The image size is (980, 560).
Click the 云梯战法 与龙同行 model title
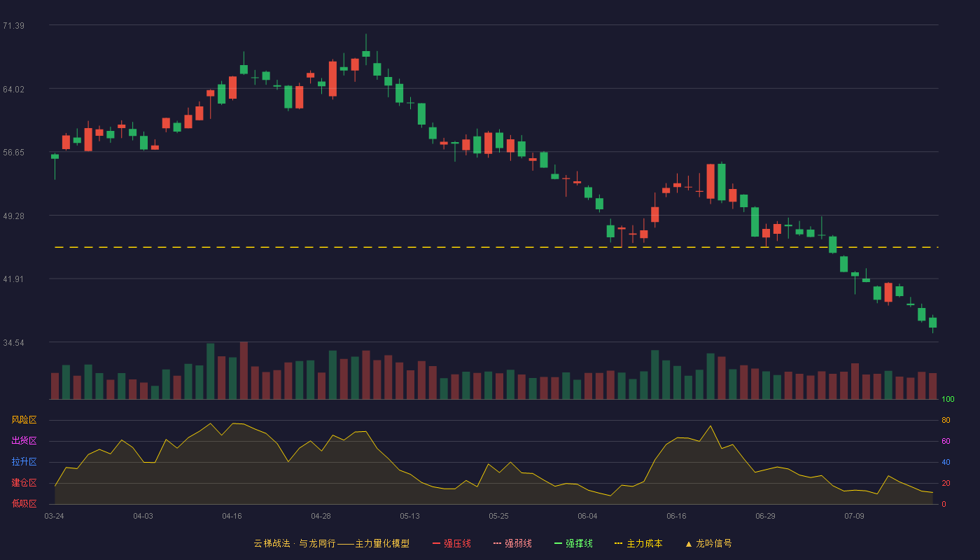tap(332, 543)
